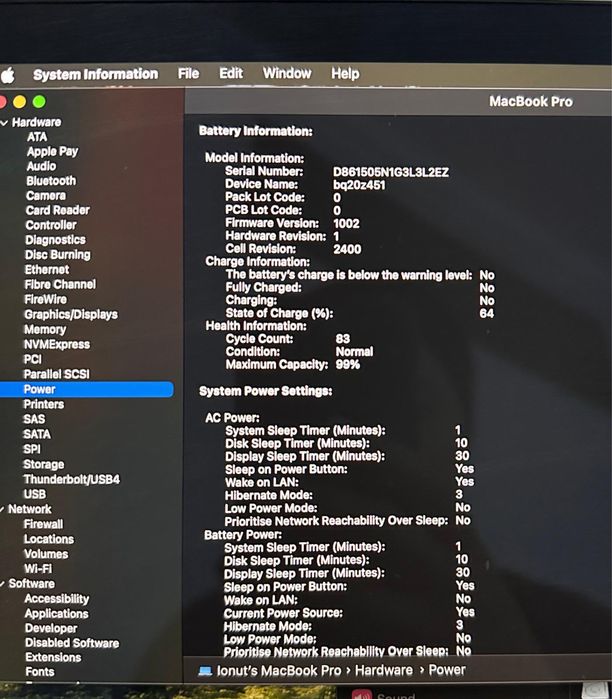Click the Cycle Count value 83
Screen dimensions: 612x699
pos(343,339)
